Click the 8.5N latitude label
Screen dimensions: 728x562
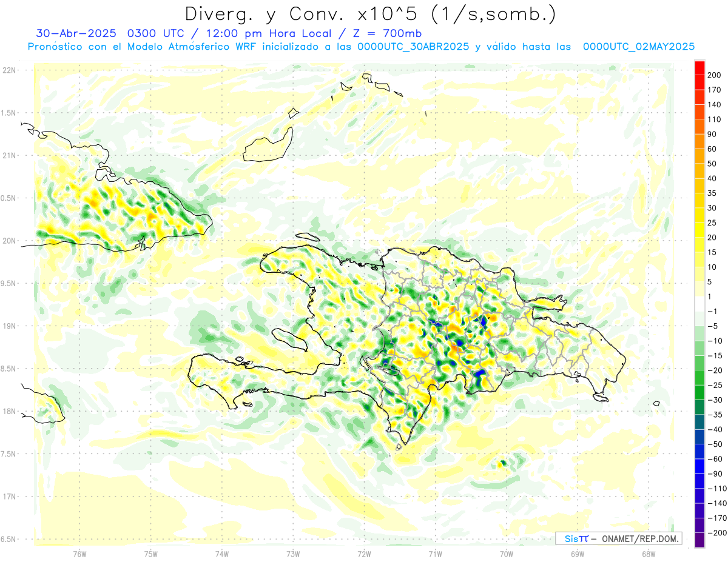[9, 369]
